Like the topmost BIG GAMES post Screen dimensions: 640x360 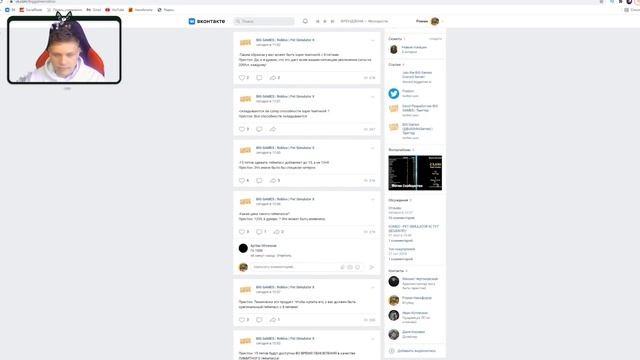(x=242, y=78)
